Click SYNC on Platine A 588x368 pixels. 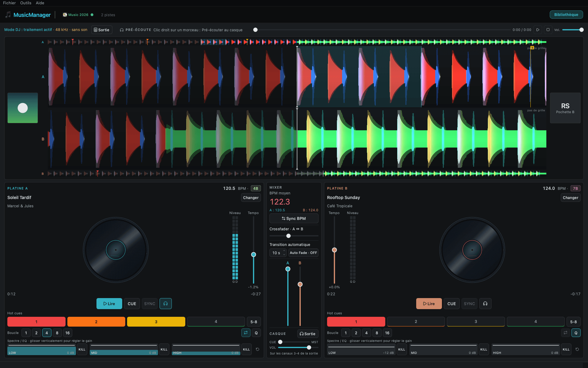[x=150, y=304]
